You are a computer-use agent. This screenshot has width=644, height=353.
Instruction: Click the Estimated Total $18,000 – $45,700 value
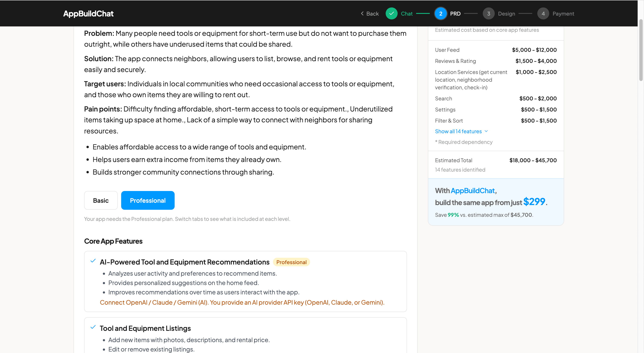(533, 160)
